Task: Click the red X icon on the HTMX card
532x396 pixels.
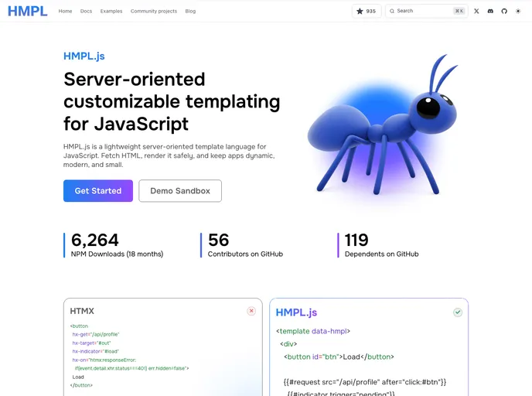Action: click(251, 311)
